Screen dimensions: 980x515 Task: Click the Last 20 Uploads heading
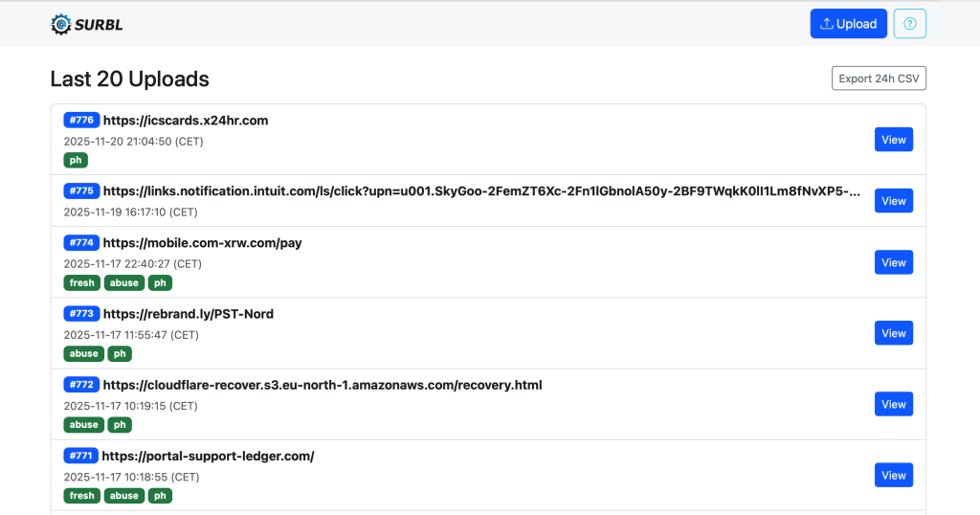129,78
